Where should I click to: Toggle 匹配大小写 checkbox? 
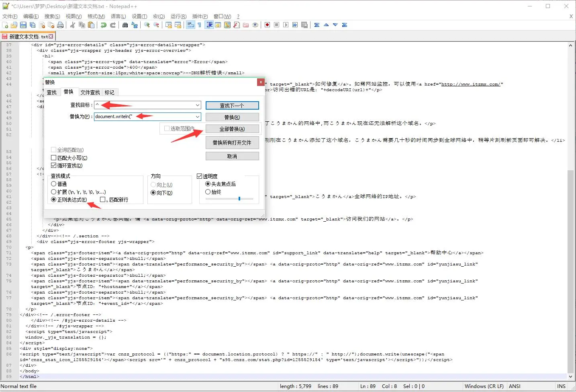coord(53,158)
